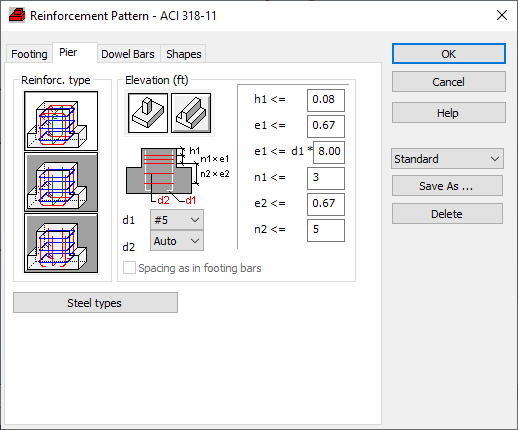Click the Save As ... button
Screen dimensions: 518x430
pyautogui.click(x=447, y=186)
